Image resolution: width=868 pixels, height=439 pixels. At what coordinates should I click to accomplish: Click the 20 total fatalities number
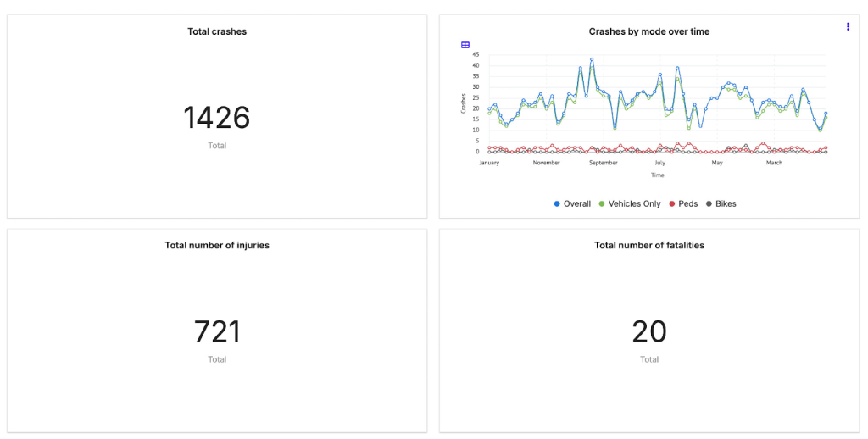649,332
